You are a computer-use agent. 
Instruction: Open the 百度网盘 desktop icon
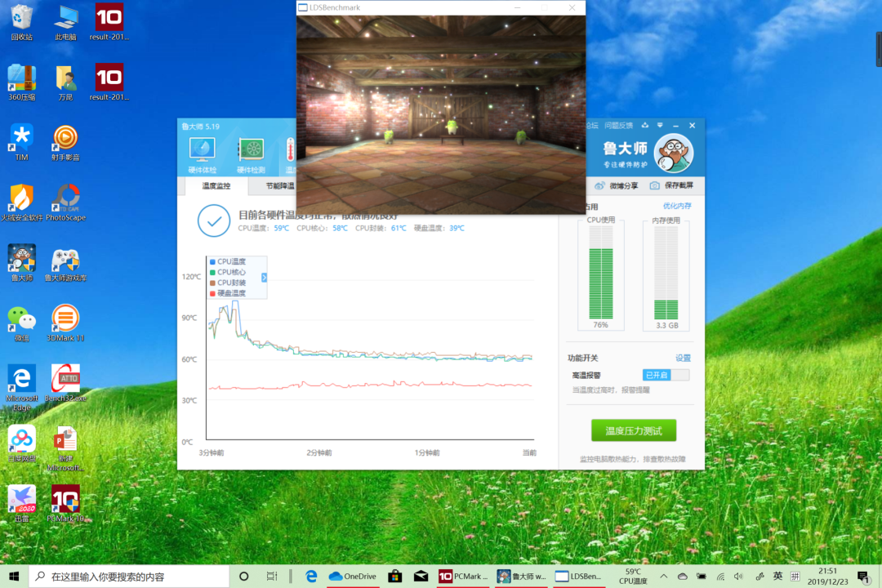pyautogui.click(x=22, y=444)
